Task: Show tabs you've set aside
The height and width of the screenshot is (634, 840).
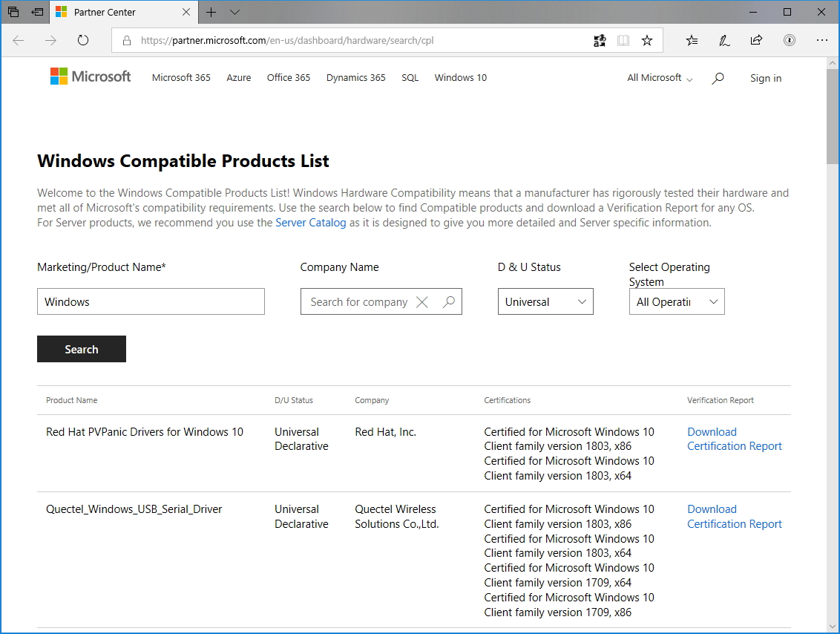Action: point(13,12)
